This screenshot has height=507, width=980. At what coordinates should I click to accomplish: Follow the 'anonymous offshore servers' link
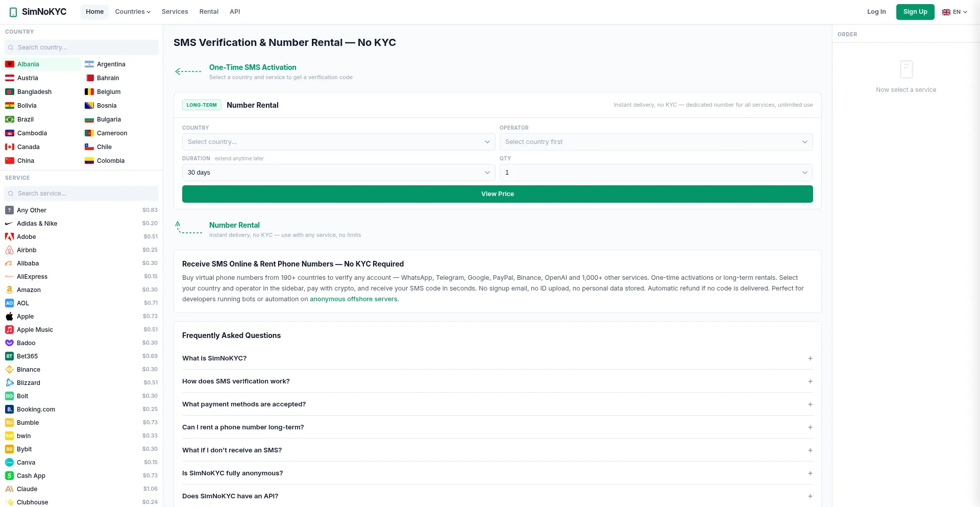354,299
